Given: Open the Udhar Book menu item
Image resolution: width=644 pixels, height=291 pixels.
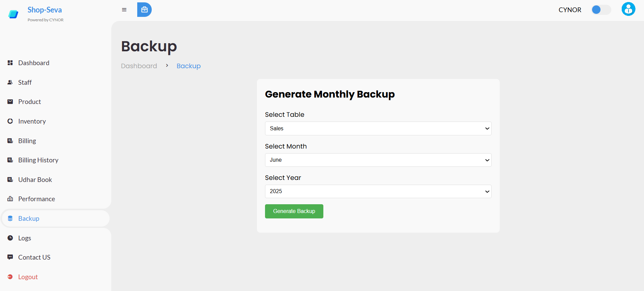Looking at the screenshot, I should pos(35,180).
